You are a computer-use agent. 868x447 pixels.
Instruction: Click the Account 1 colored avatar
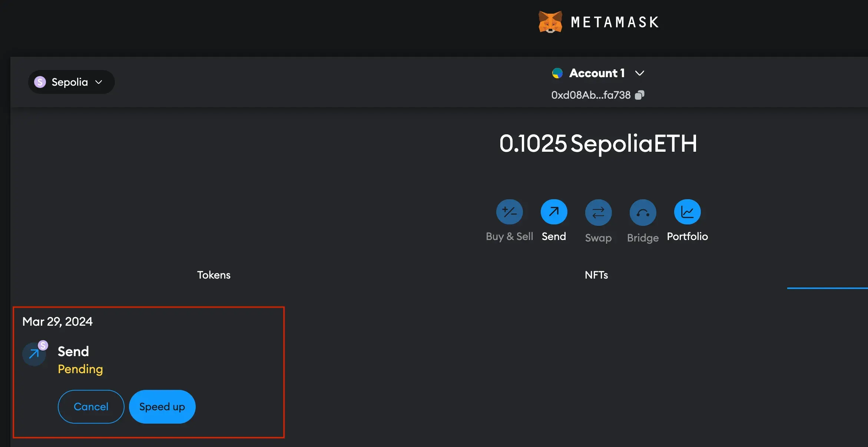[x=557, y=73]
